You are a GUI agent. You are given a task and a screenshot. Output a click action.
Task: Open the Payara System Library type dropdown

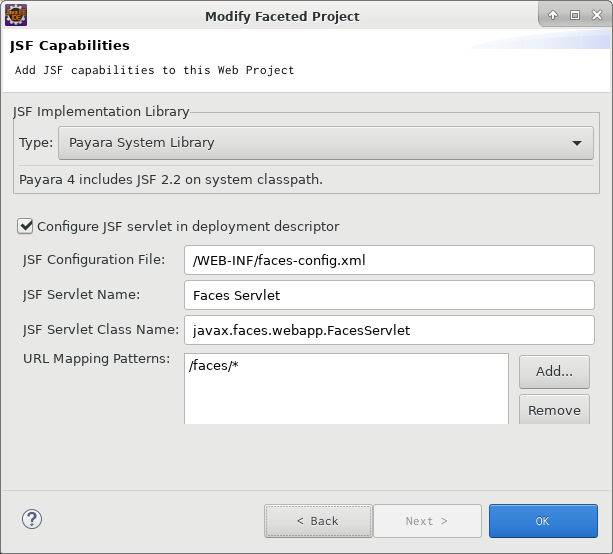coord(326,143)
